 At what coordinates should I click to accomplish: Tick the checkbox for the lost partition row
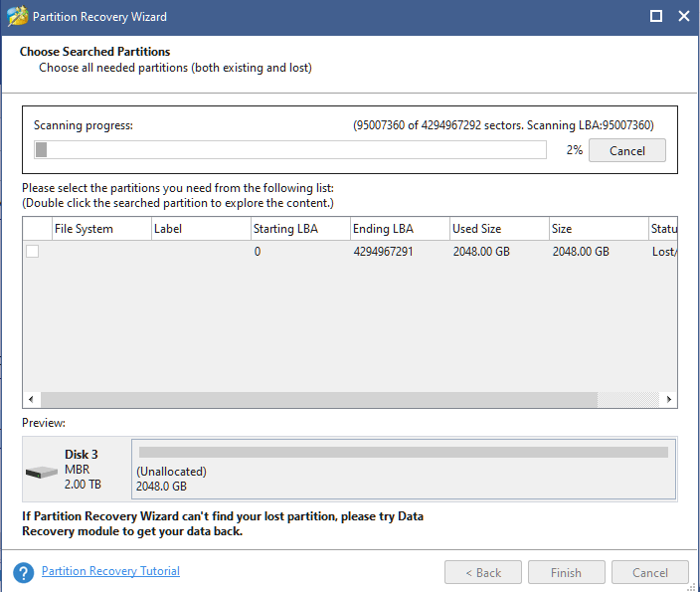coord(33,252)
